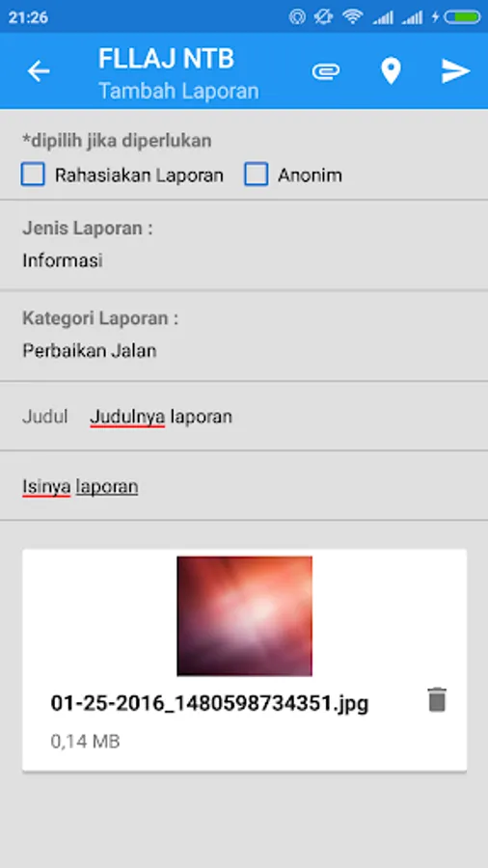Tap the Jenis Laporan field label
The height and width of the screenshot is (868, 488).
click(x=88, y=228)
